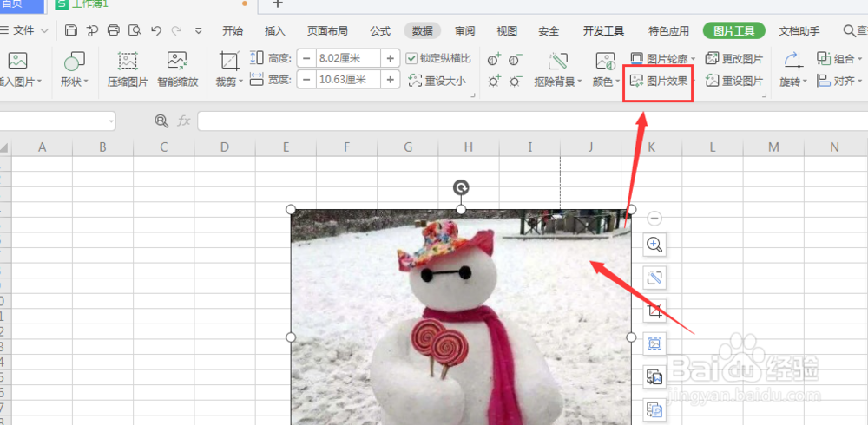Collapse the floating picture toolbar minus button
868x425 pixels.
654,219
